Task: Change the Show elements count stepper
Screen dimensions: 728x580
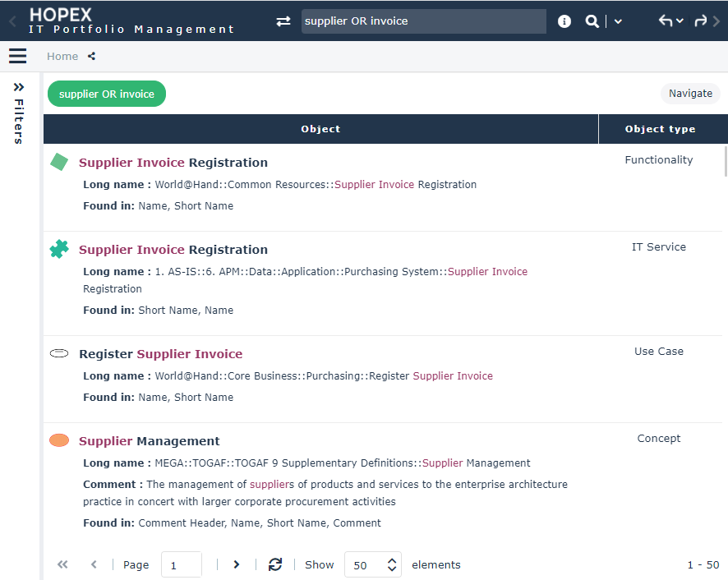Action: click(392, 564)
